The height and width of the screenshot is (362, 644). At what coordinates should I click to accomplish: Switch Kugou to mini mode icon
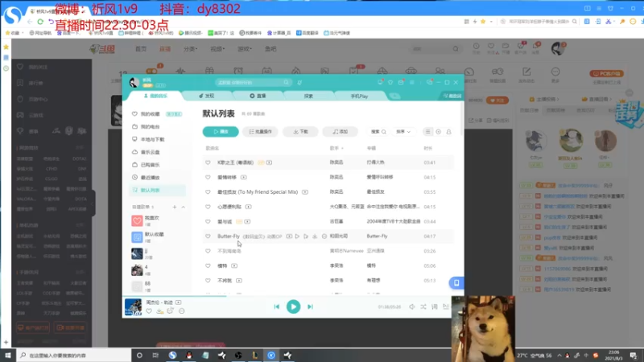[x=430, y=83]
